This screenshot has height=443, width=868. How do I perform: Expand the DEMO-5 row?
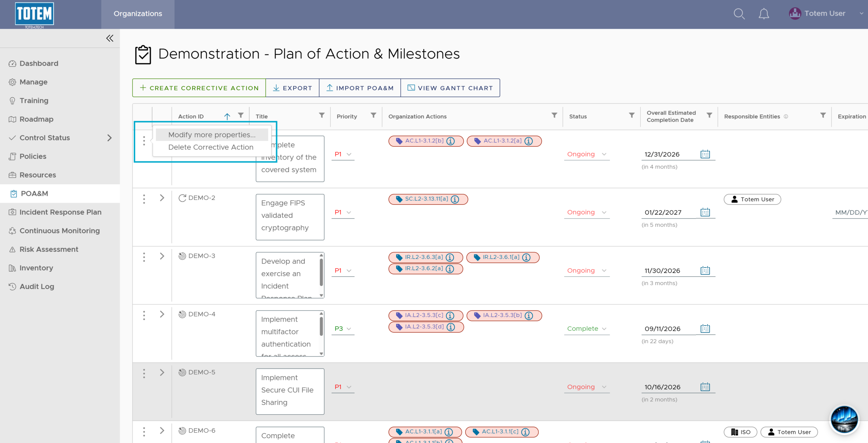[162, 372]
